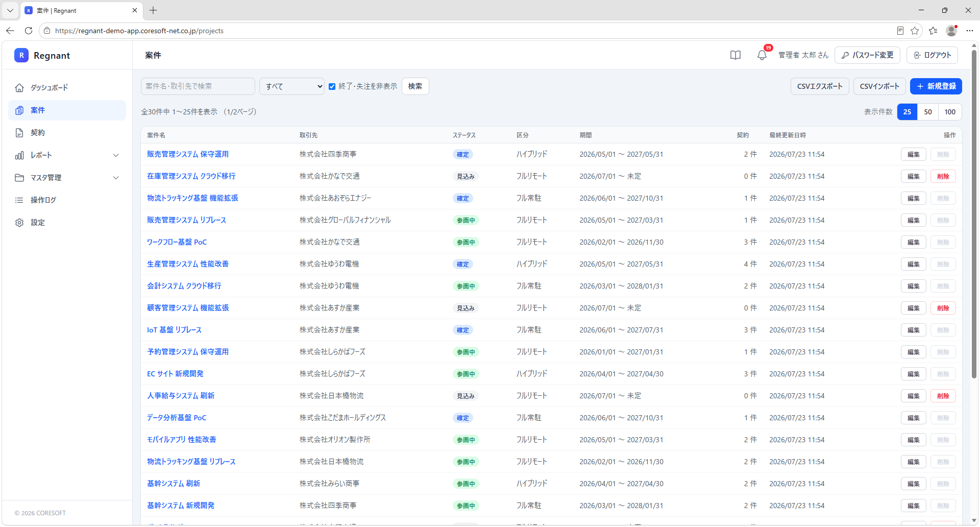Open a new browser tab

153,10
